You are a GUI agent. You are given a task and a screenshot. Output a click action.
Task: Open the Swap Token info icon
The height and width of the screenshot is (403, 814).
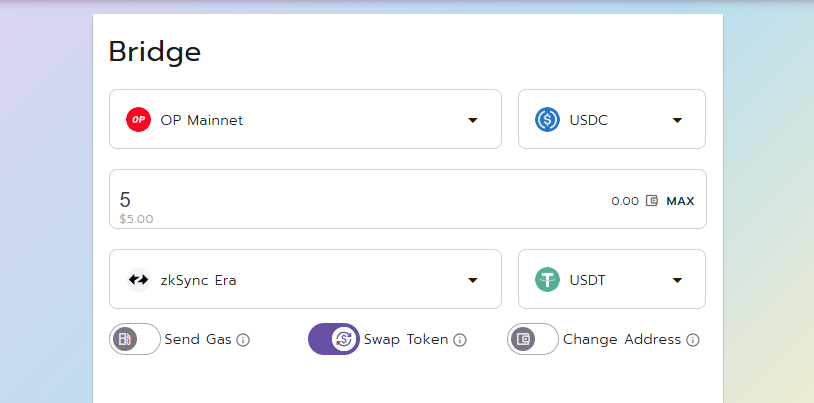[459, 340]
